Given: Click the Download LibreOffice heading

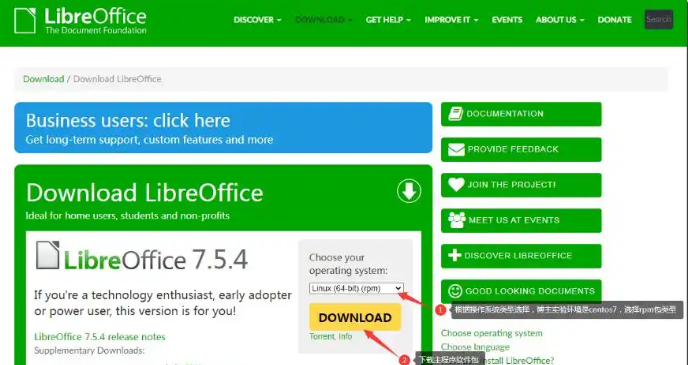Looking at the screenshot, I should (145, 193).
